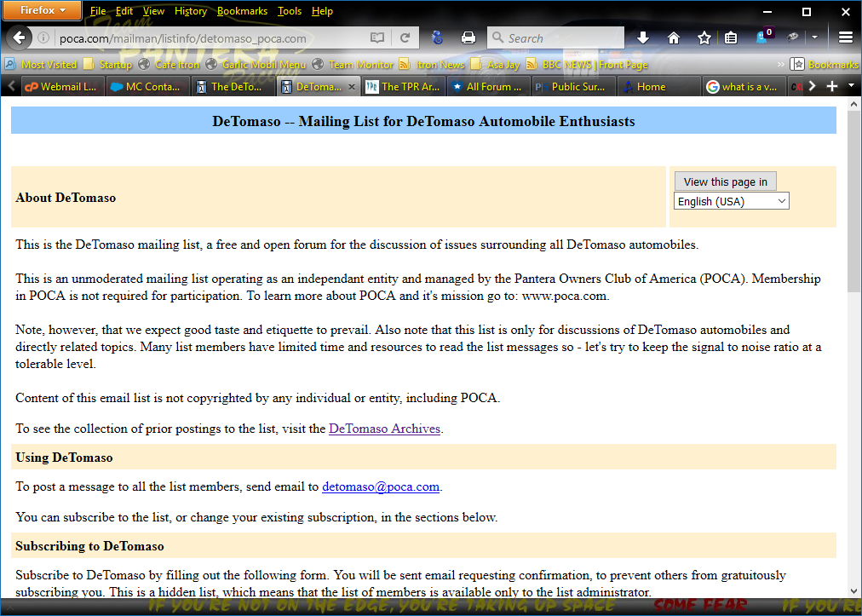Open the Startup bookmarks folder
Viewport: 862px width, 616px height.
[108, 65]
